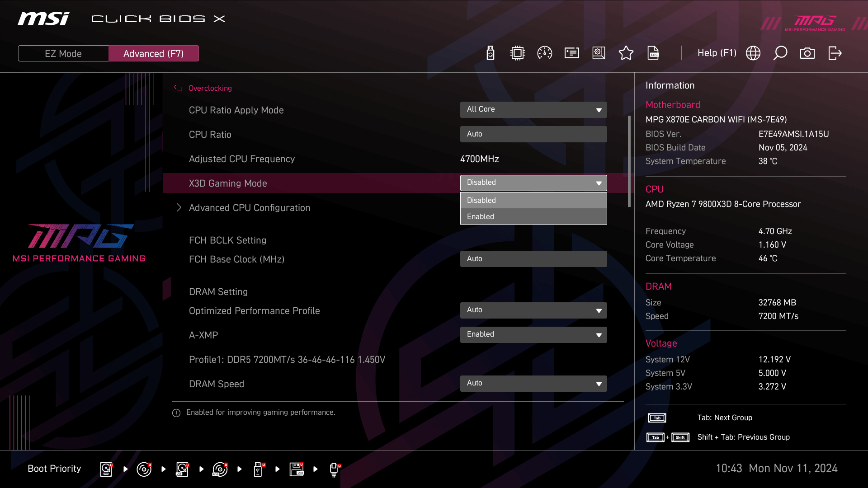The image size is (868, 488).
Task: Switch to EZ Mode tab
Action: (63, 53)
